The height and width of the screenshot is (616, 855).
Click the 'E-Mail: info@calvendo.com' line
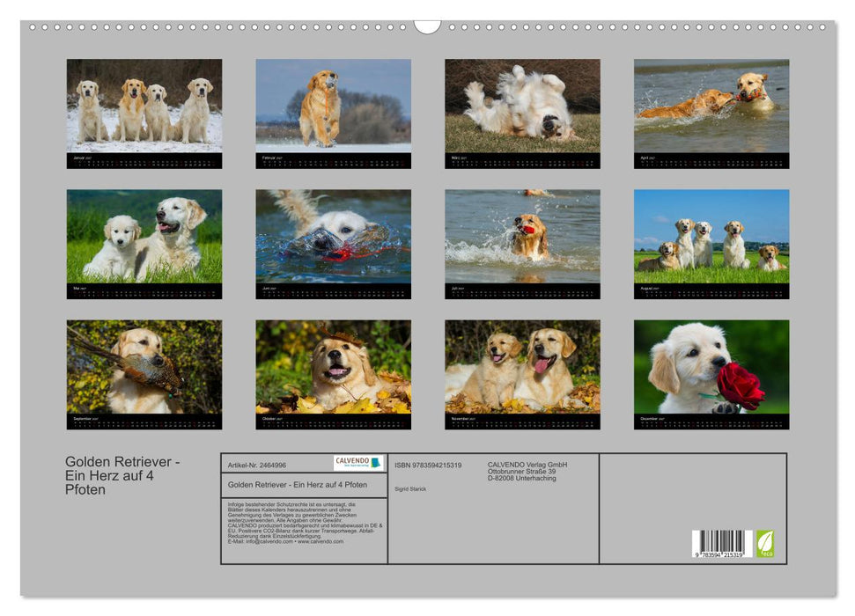[x=285, y=541]
